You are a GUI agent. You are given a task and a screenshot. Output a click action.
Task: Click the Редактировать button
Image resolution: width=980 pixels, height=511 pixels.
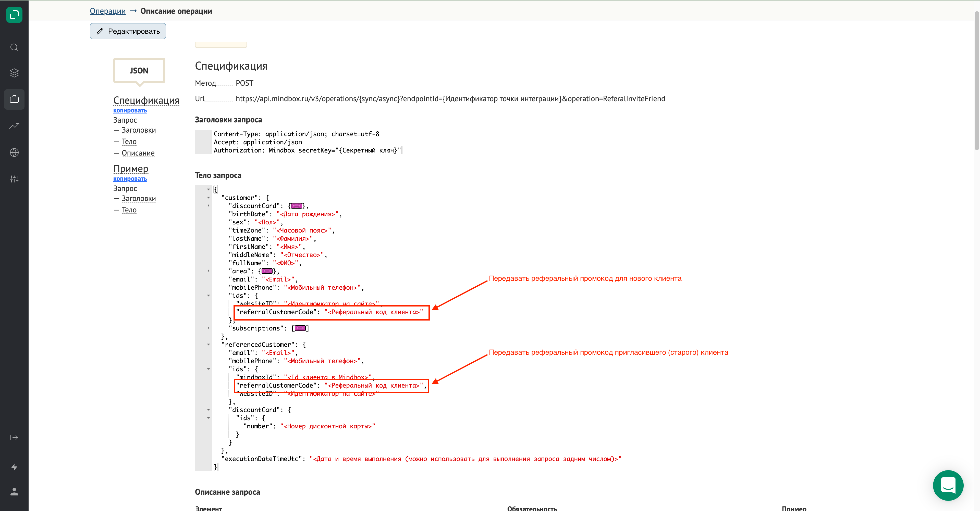click(128, 31)
